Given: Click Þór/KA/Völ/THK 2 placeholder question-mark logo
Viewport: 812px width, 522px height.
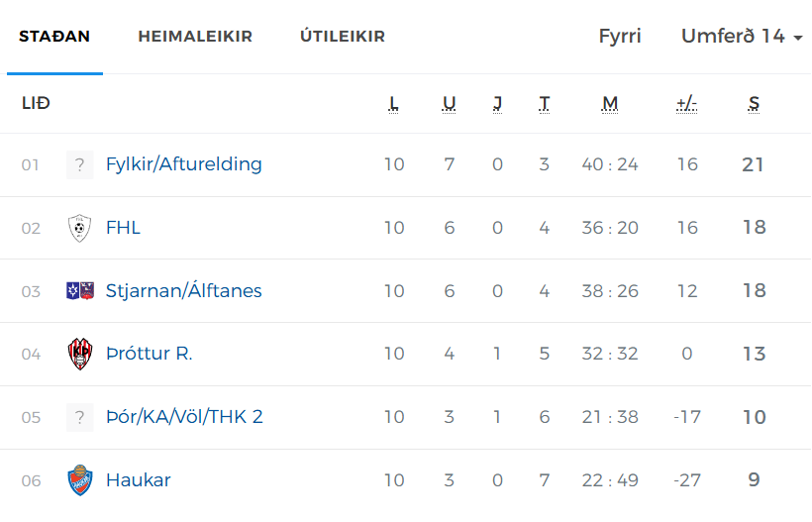Looking at the screenshot, I should [80, 417].
